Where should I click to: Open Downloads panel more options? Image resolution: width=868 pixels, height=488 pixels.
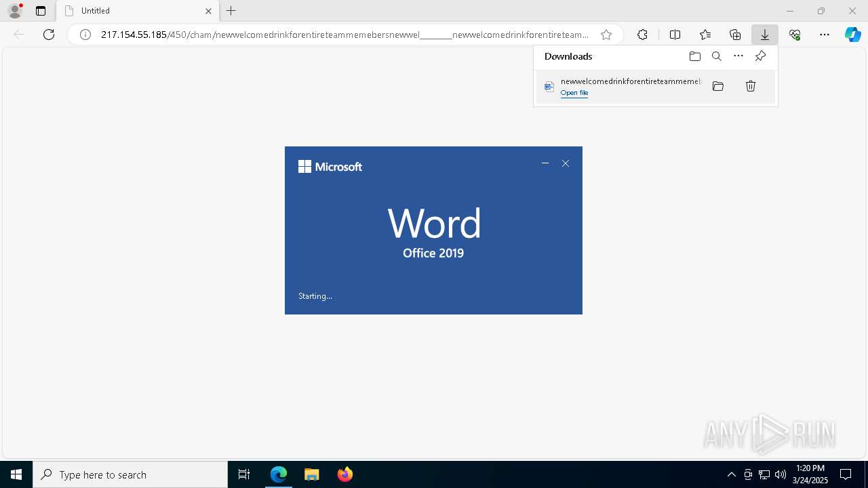[x=738, y=56]
